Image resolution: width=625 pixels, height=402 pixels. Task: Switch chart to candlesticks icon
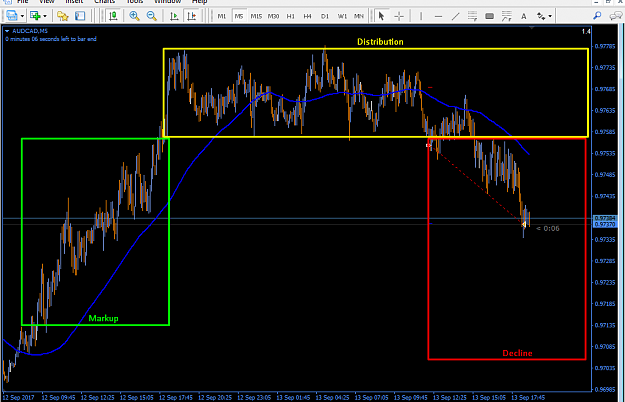pos(113,16)
